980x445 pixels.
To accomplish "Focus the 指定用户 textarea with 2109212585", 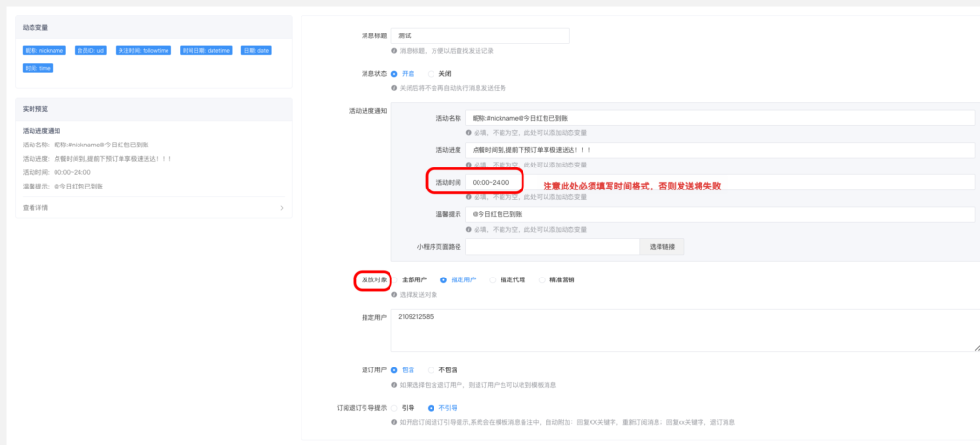I will click(x=685, y=330).
